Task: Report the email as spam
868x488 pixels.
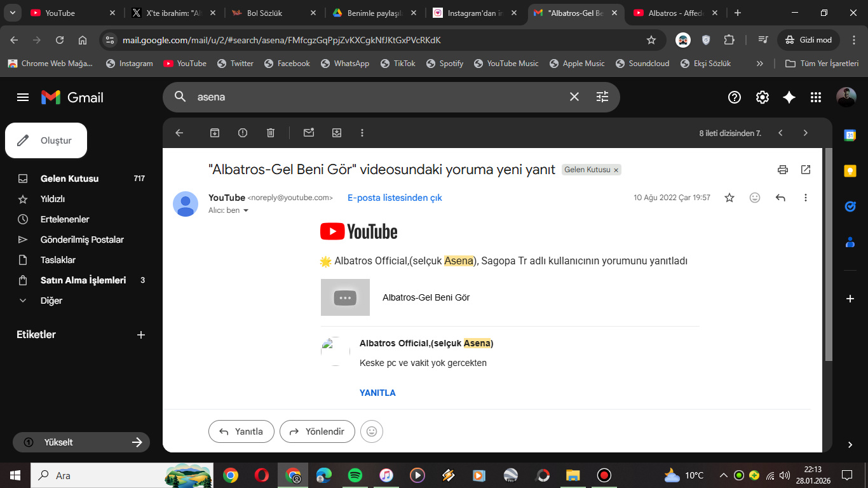Action: click(x=243, y=133)
